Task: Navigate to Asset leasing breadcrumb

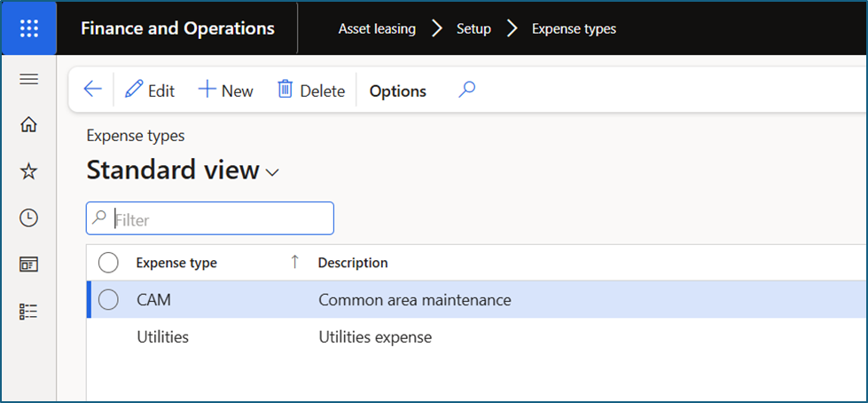Action: 377,28
